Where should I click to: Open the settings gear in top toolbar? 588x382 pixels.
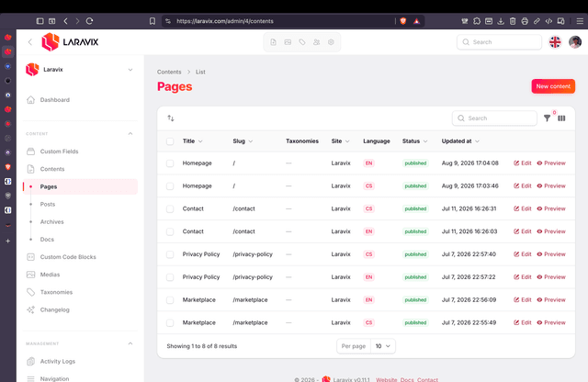click(331, 42)
